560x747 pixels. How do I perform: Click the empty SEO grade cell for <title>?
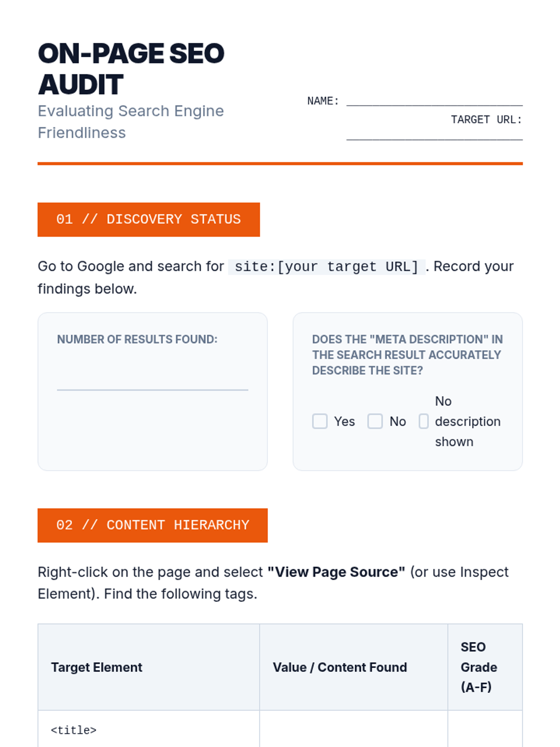[484, 730]
